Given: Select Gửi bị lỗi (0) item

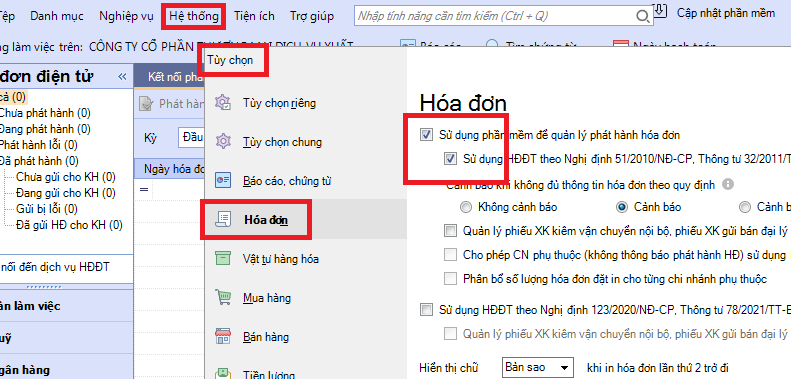Looking at the screenshot, I should (x=46, y=209).
